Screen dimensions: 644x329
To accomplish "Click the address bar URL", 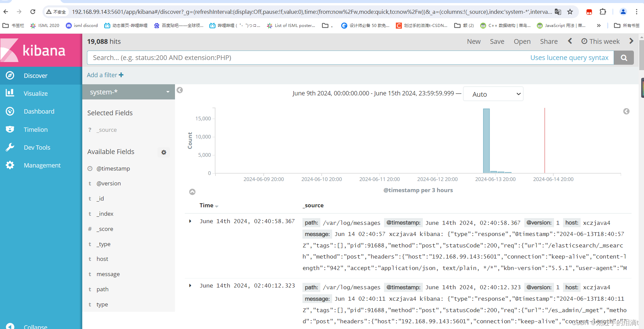I will point(312,12).
